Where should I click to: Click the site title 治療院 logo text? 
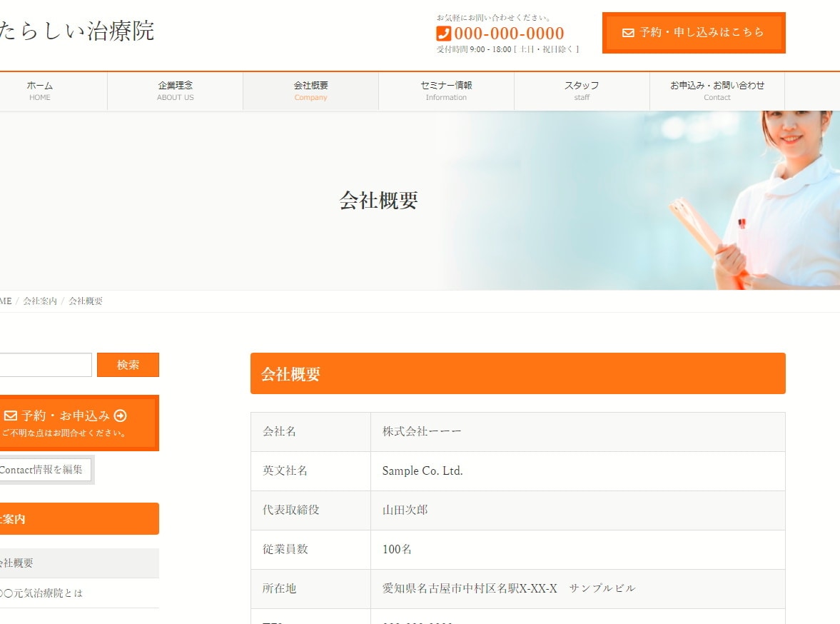(77, 31)
